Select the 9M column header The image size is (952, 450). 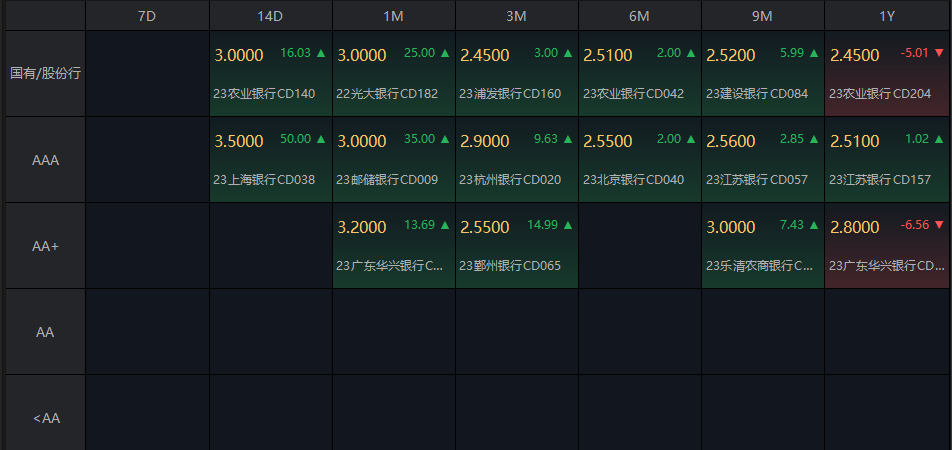click(x=763, y=16)
